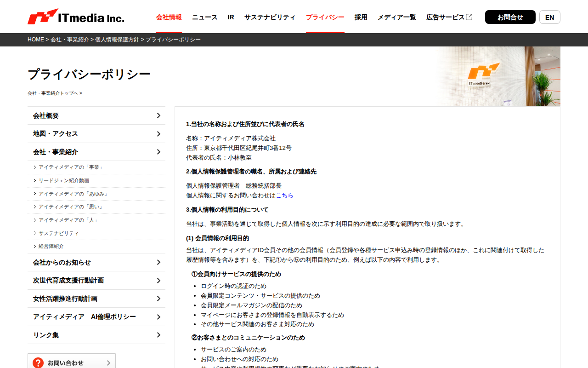Open the ニュース menu item
Viewport: 588px width, 368px height.
[205, 17]
